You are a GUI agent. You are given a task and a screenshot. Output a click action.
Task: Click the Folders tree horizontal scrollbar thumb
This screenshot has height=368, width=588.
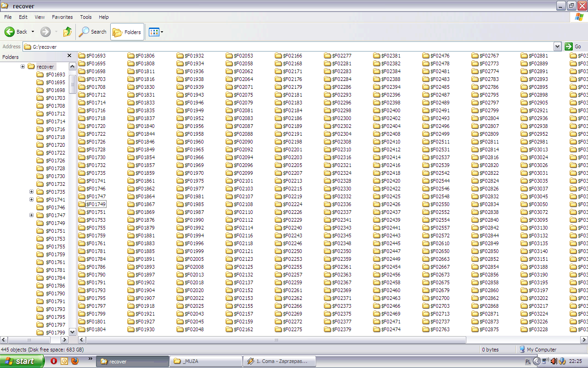click(29, 340)
